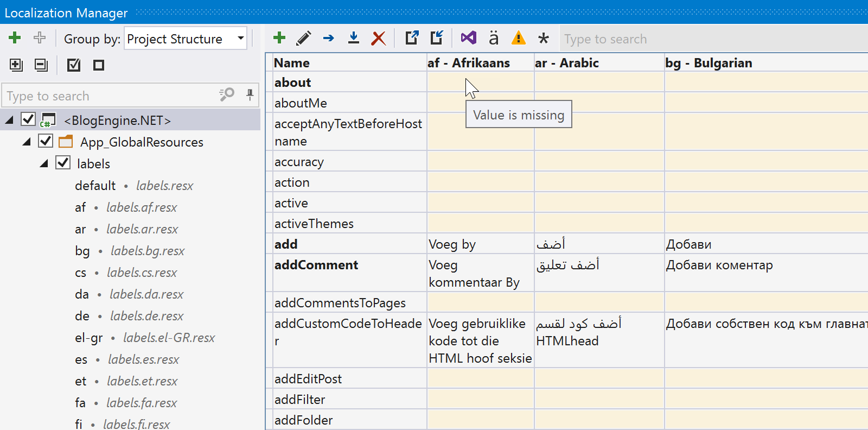Uncheck the App_GlobalResources checkbox

click(46, 141)
